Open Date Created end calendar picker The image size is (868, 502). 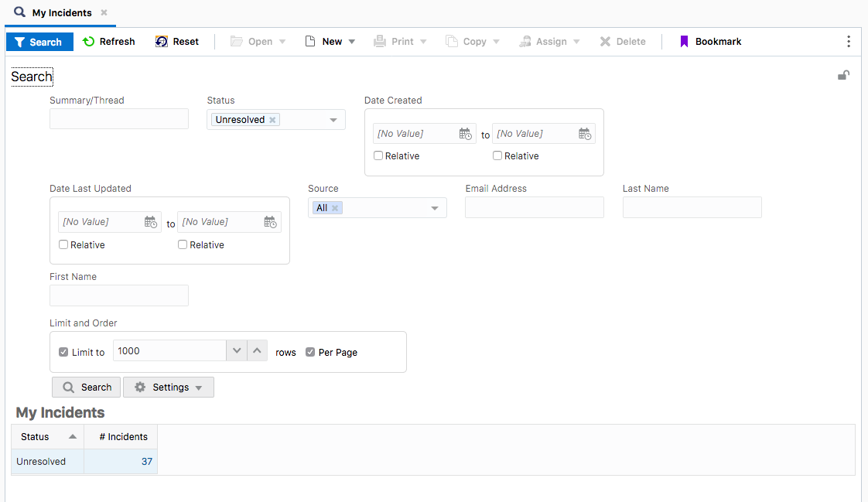pyautogui.click(x=585, y=134)
